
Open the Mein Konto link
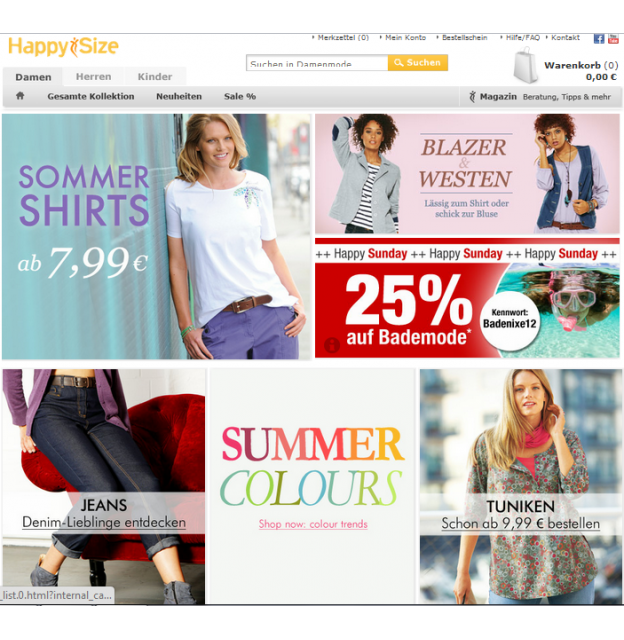tap(405, 38)
